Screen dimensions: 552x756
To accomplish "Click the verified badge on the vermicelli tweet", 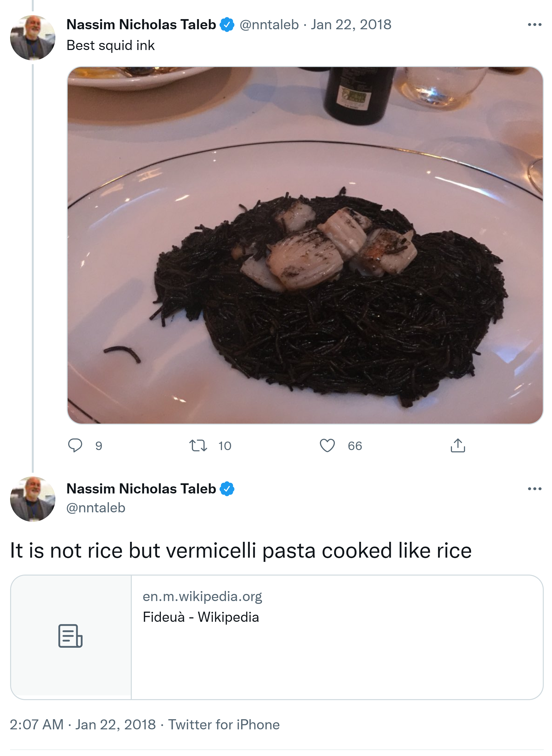I will click(227, 489).
